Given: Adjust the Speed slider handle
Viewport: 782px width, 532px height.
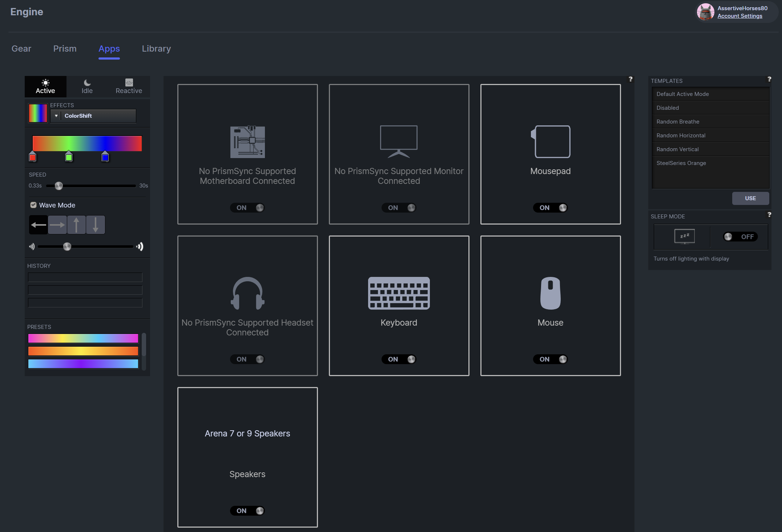Looking at the screenshot, I should [59, 186].
